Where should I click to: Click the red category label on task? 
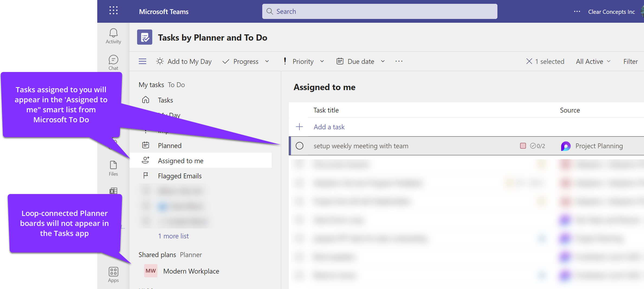click(523, 146)
